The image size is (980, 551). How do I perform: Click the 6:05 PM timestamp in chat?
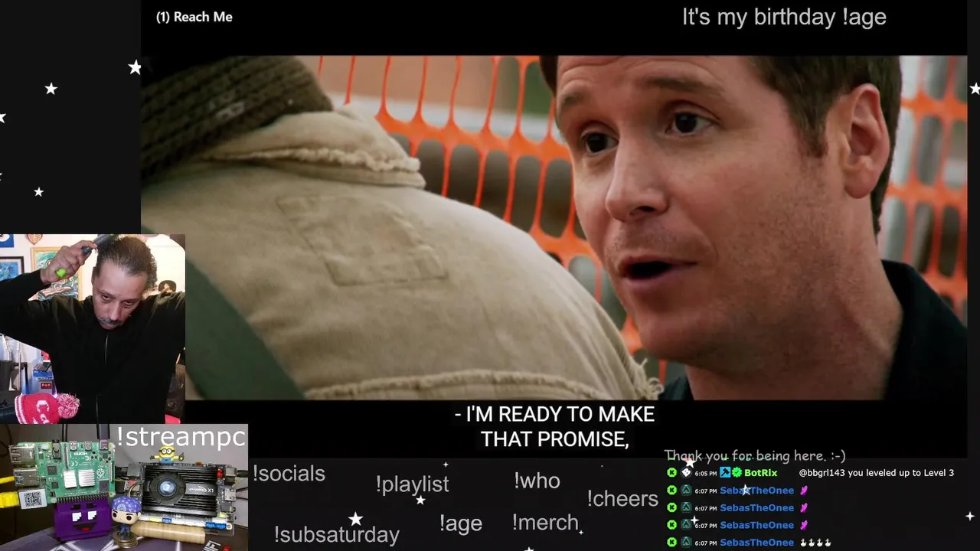(706, 474)
